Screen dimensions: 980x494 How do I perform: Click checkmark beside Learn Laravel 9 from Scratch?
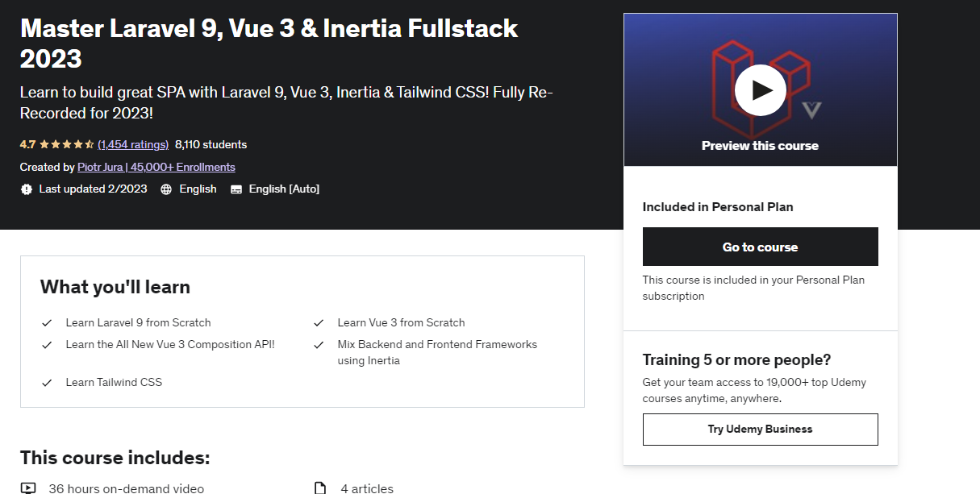pyautogui.click(x=47, y=323)
